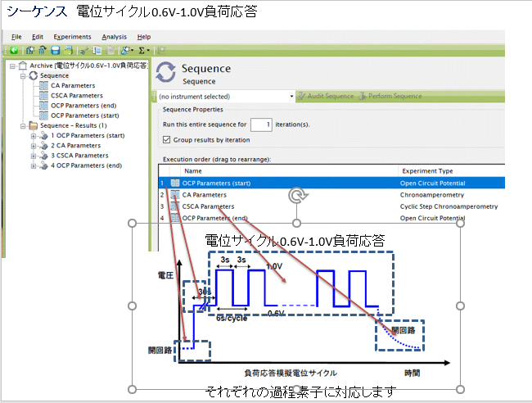This screenshot has width=532, height=403.
Task: Click the Sequence - Results folder icon
Action: point(34,125)
